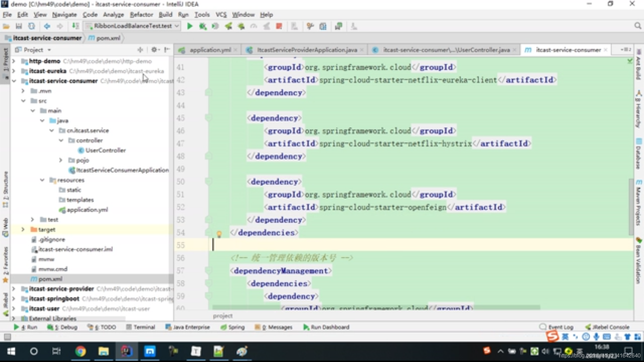Open the VCS menu

(221, 15)
